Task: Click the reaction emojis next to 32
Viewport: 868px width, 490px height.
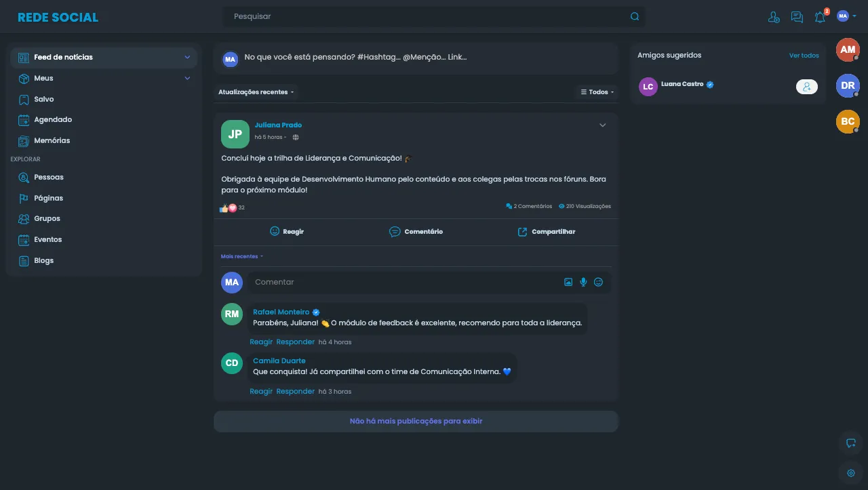Action: pyautogui.click(x=228, y=208)
